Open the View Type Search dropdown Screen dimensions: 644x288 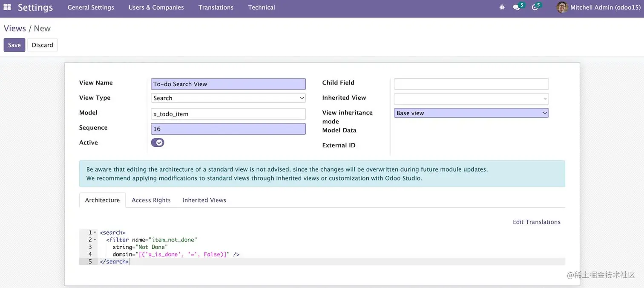tap(228, 98)
